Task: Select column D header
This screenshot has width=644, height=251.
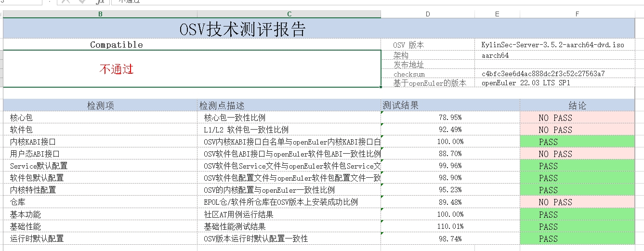Action: click(x=427, y=14)
